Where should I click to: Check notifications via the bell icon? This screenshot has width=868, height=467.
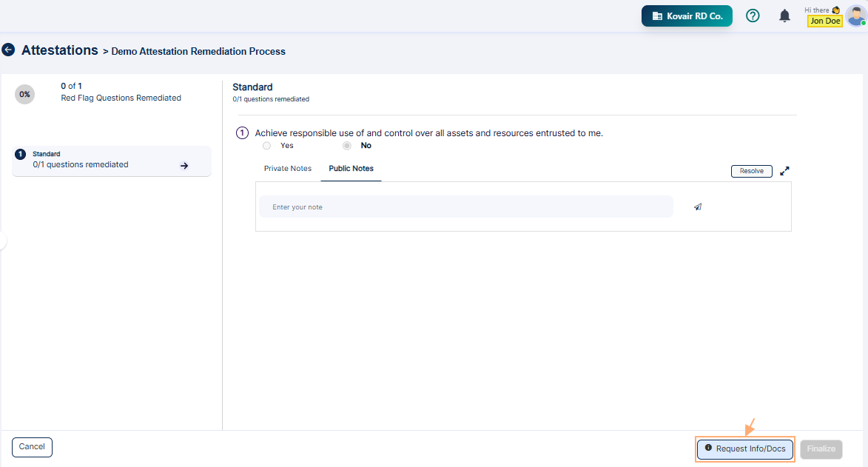point(784,16)
